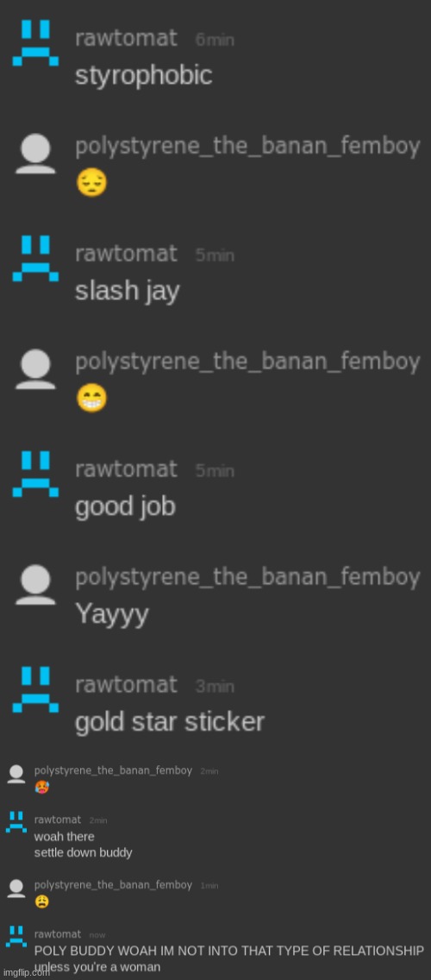The image size is (431, 980).
Task: Open the rawtomat username above 'styrophobic'
Action: [x=126, y=38]
